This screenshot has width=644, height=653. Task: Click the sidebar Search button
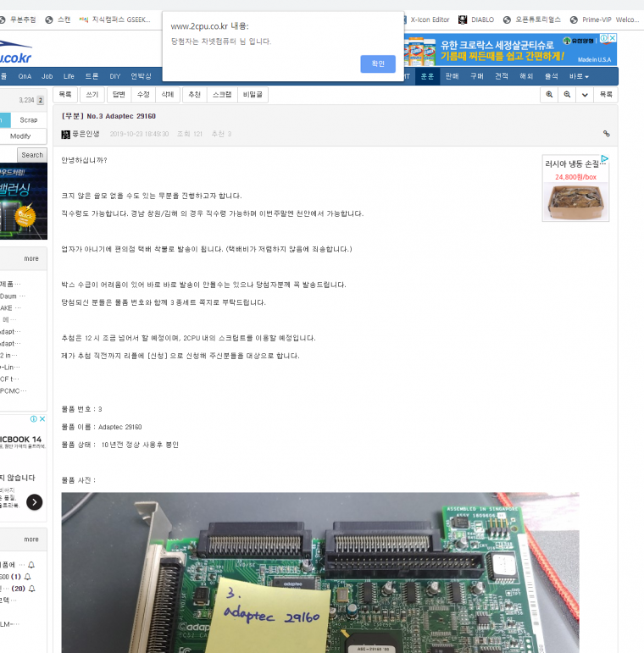pos(32,155)
